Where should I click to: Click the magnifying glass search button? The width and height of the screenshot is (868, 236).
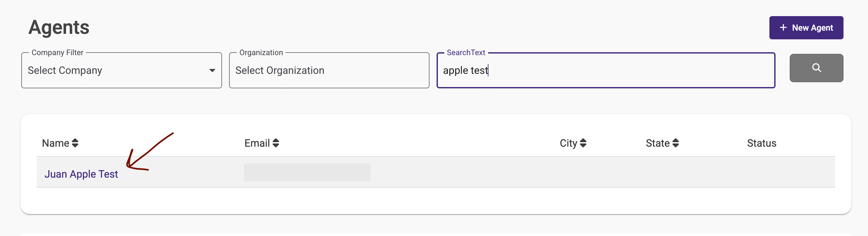[816, 68]
